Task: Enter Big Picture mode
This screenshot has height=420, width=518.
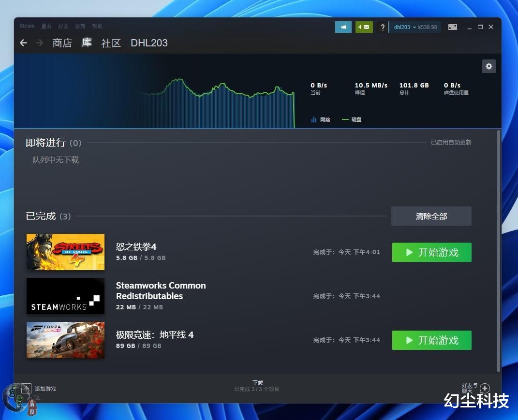Action: (453, 27)
